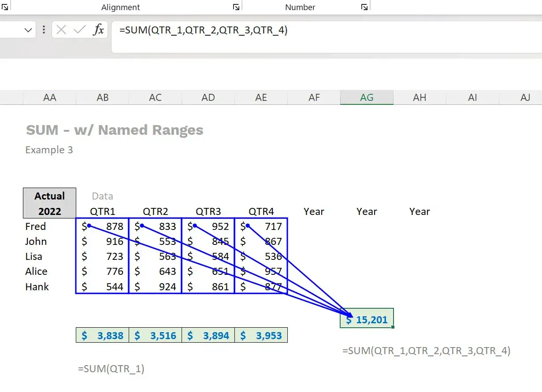The width and height of the screenshot is (542, 392).
Task: Select the Alice row label
Action: (x=36, y=271)
